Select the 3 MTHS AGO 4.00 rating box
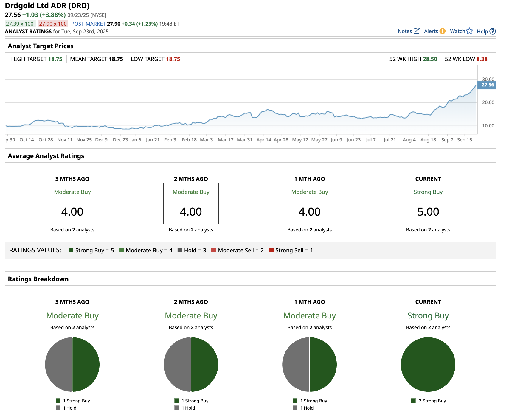This screenshot has width=509, height=420. [72, 203]
